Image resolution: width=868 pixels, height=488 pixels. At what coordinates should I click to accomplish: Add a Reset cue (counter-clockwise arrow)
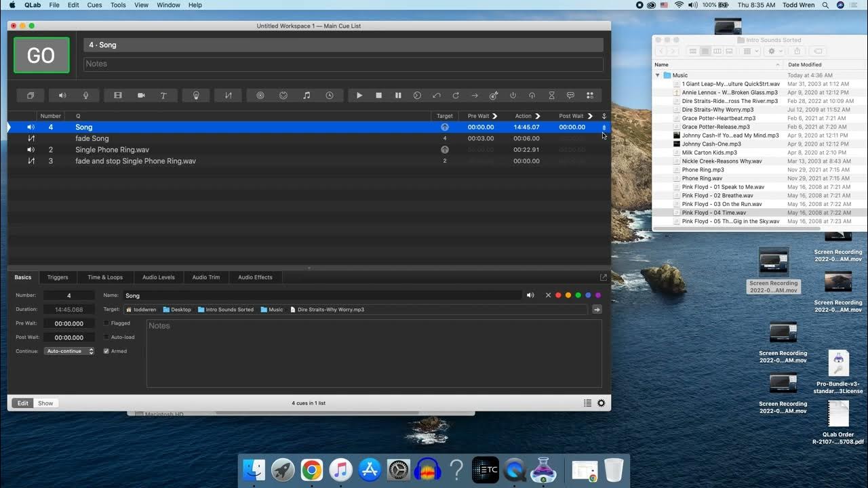point(437,96)
